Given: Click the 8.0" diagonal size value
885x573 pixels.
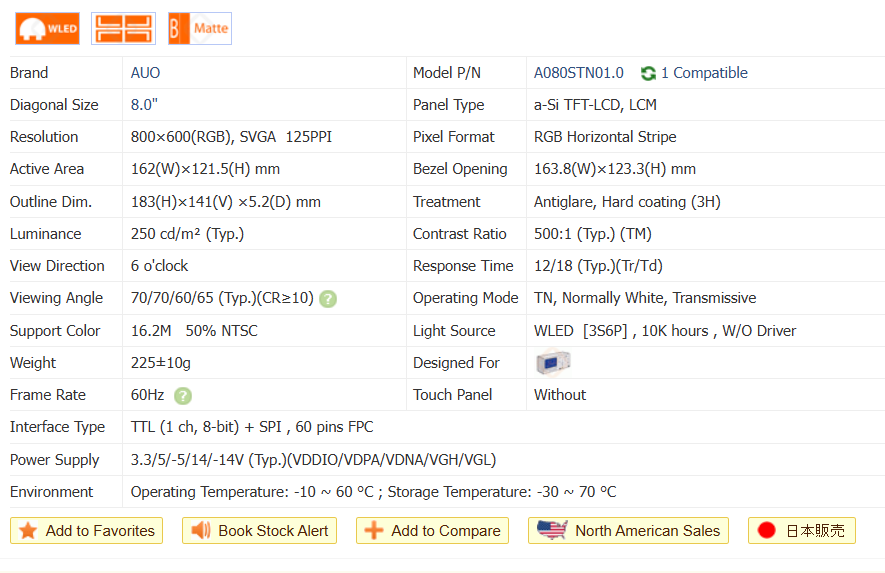Looking at the screenshot, I should [x=144, y=105].
